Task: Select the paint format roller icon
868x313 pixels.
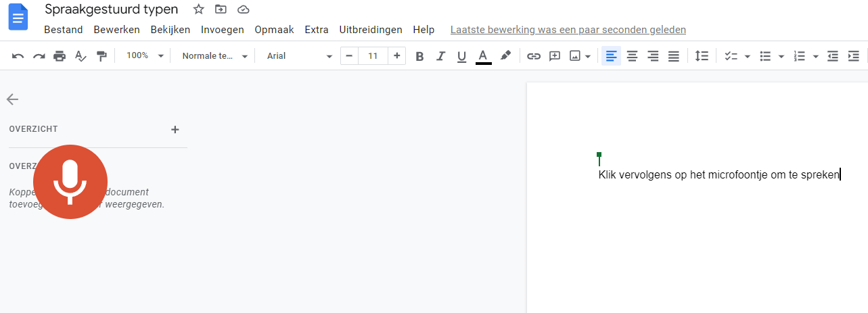Action: pyautogui.click(x=101, y=56)
